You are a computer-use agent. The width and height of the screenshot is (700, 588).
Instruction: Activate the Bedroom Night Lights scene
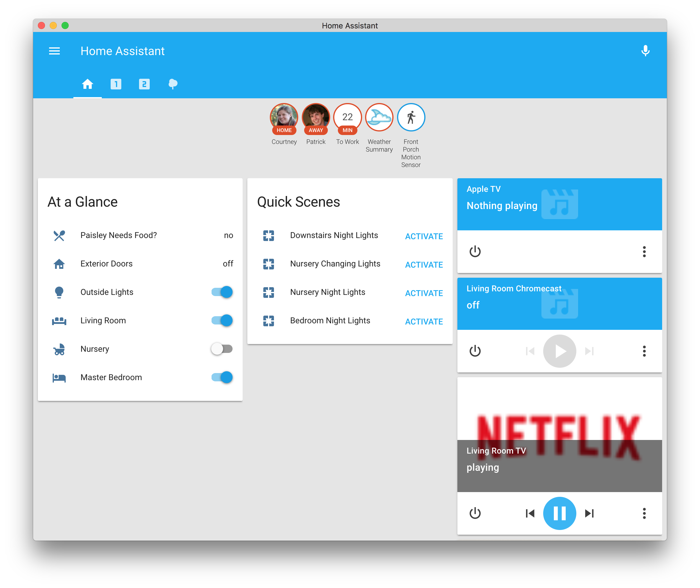tap(424, 322)
